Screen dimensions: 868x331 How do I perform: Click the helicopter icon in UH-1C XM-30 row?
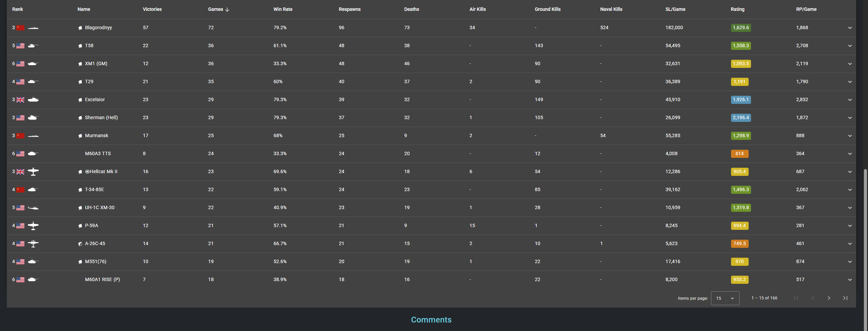tap(33, 208)
